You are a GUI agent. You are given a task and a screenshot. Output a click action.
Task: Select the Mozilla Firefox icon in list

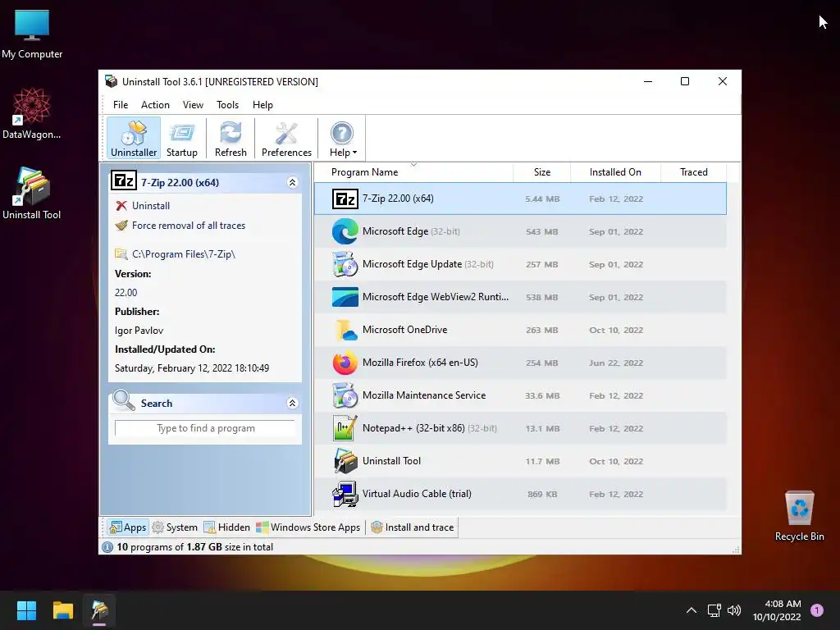[x=345, y=363]
